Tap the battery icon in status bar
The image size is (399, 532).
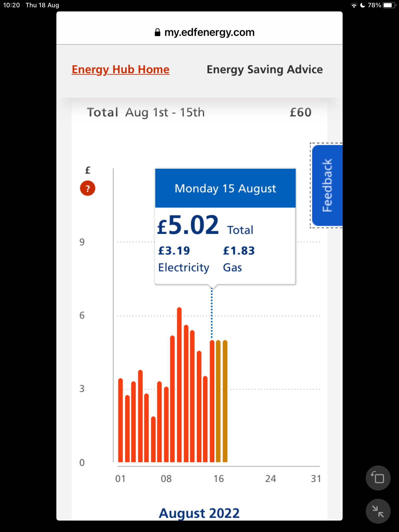tap(389, 5)
